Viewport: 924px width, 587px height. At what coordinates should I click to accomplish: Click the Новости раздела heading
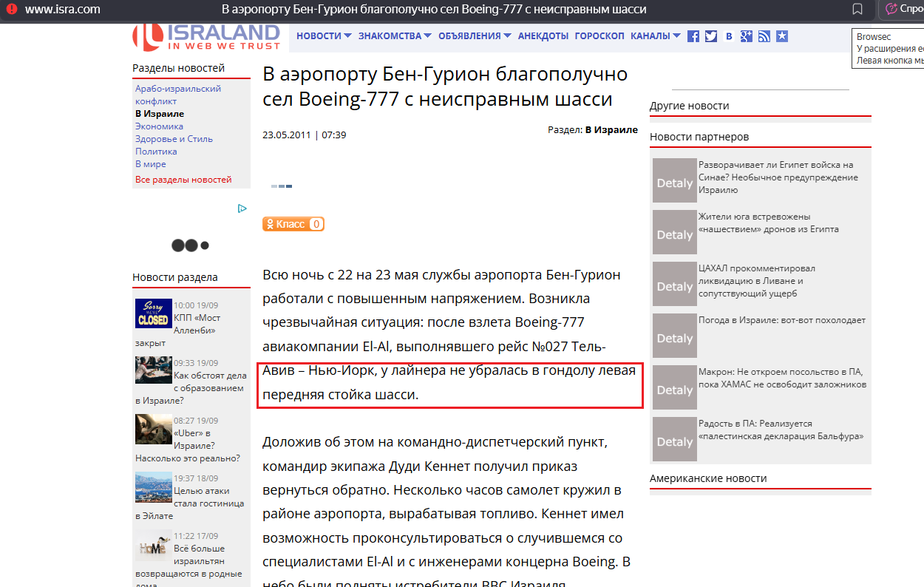coord(175,277)
